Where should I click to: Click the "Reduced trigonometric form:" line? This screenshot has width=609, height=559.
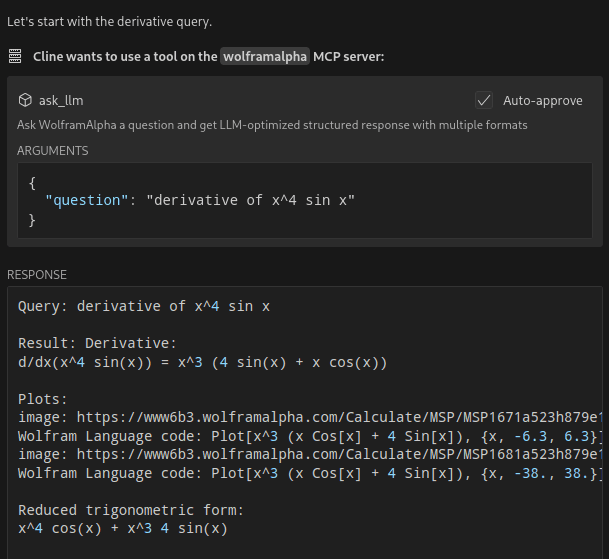pyautogui.click(x=131, y=510)
